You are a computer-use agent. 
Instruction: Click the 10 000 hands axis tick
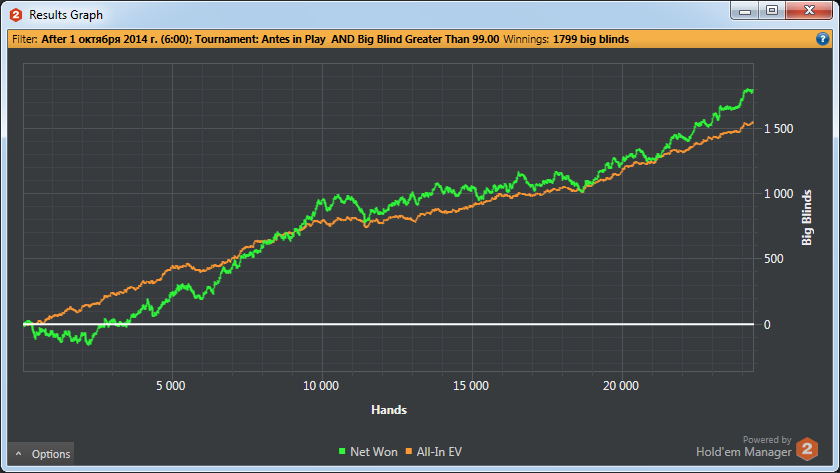pyautogui.click(x=321, y=385)
